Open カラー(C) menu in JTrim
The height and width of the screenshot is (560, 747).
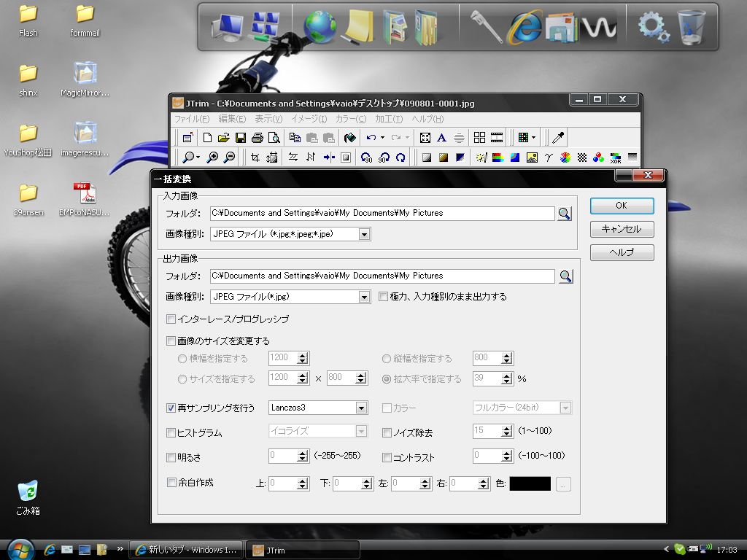pos(351,119)
